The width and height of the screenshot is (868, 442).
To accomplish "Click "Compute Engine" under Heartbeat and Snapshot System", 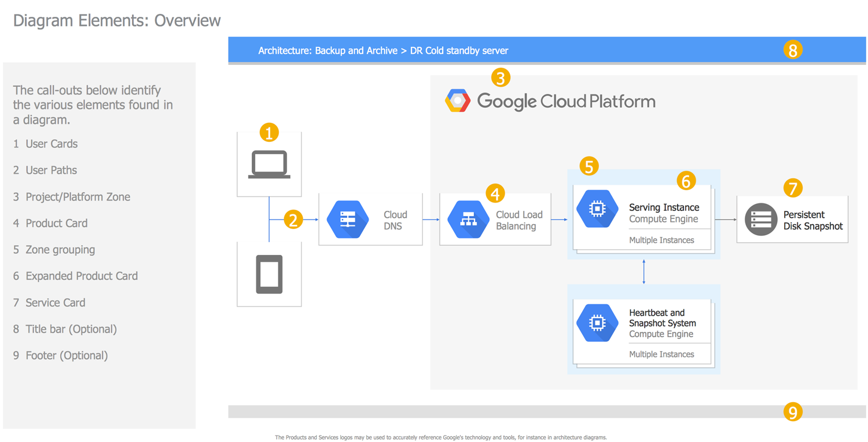I will (661, 334).
